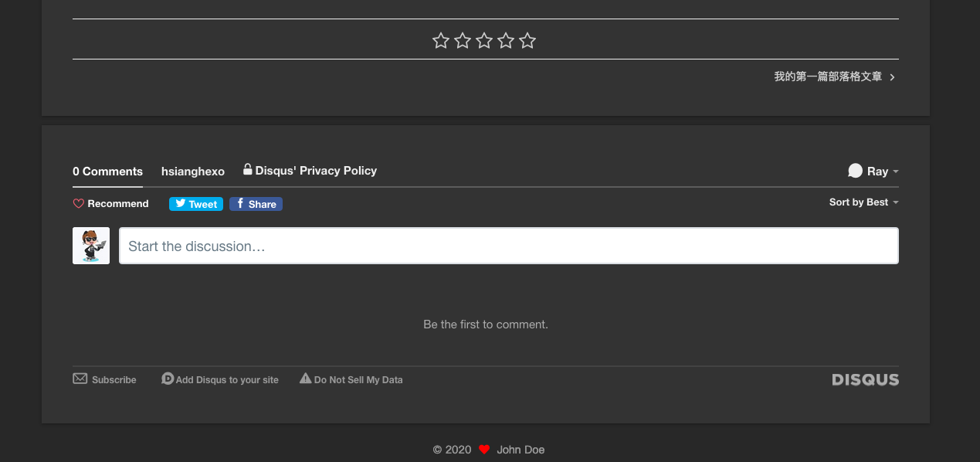980x462 pixels.
Task: Focus the Start the discussion field
Action: tap(508, 246)
